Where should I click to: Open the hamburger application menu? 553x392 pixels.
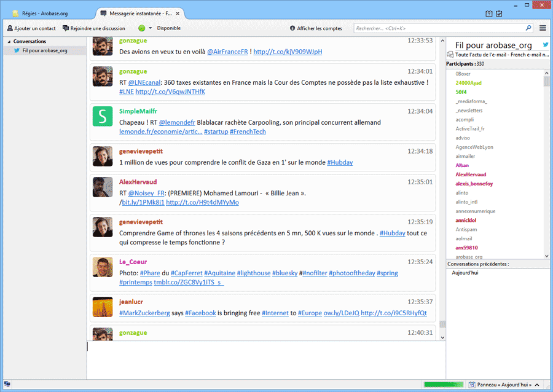pos(543,28)
